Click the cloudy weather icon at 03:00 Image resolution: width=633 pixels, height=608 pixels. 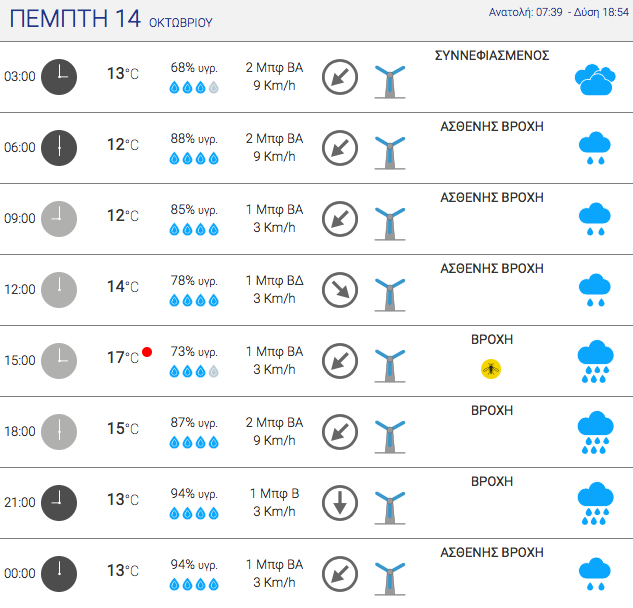pos(595,80)
